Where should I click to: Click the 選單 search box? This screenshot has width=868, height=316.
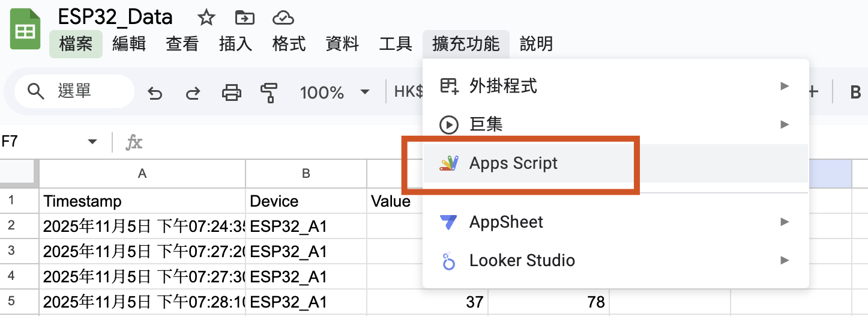[x=74, y=91]
